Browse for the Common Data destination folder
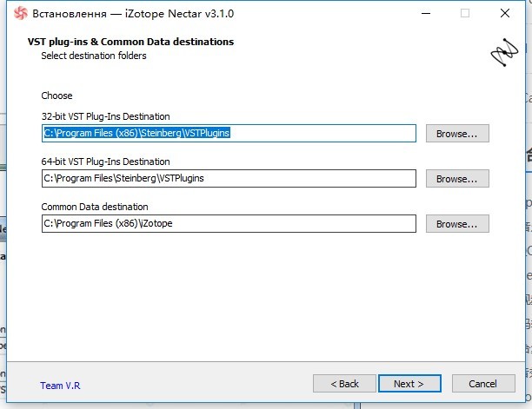Image resolution: width=532 pixels, height=409 pixels. coord(456,224)
